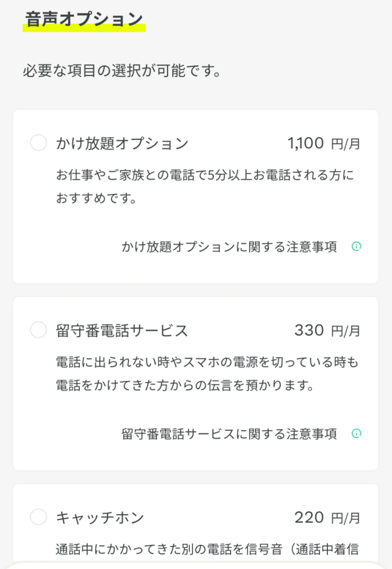Click the white bottom sheet edge
The image size is (392, 569).
[x=196, y=566]
